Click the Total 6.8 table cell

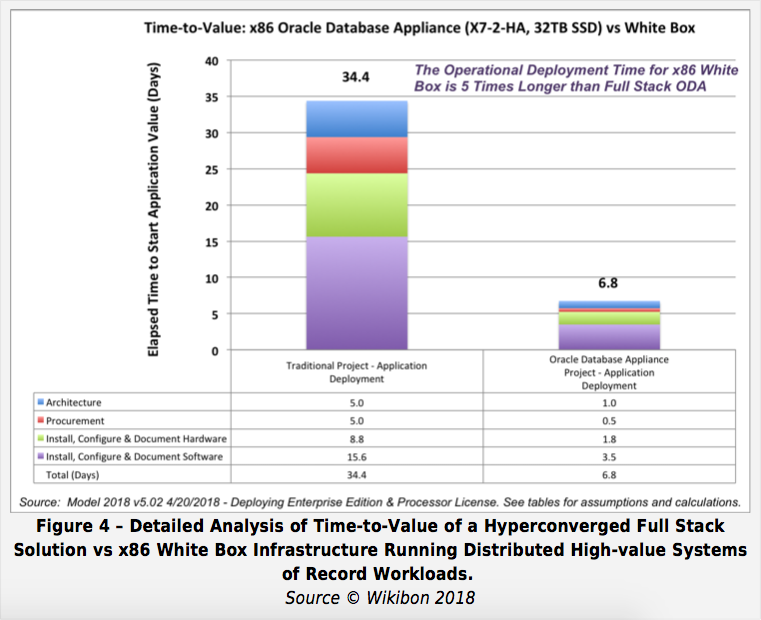pos(609,475)
